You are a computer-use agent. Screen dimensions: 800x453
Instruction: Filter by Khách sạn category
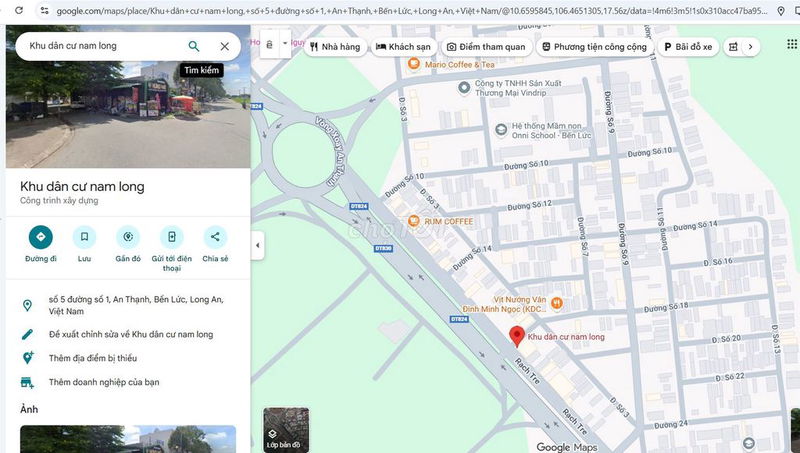click(403, 47)
